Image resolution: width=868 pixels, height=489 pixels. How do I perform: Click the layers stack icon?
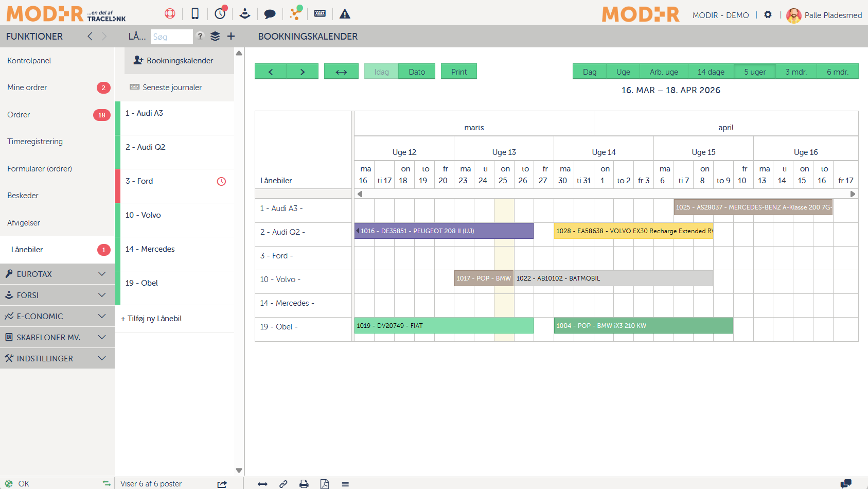[215, 37]
